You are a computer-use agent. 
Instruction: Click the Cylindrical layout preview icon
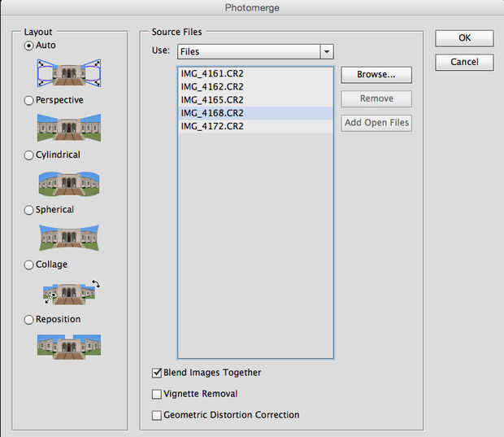pyautogui.click(x=68, y=183)
